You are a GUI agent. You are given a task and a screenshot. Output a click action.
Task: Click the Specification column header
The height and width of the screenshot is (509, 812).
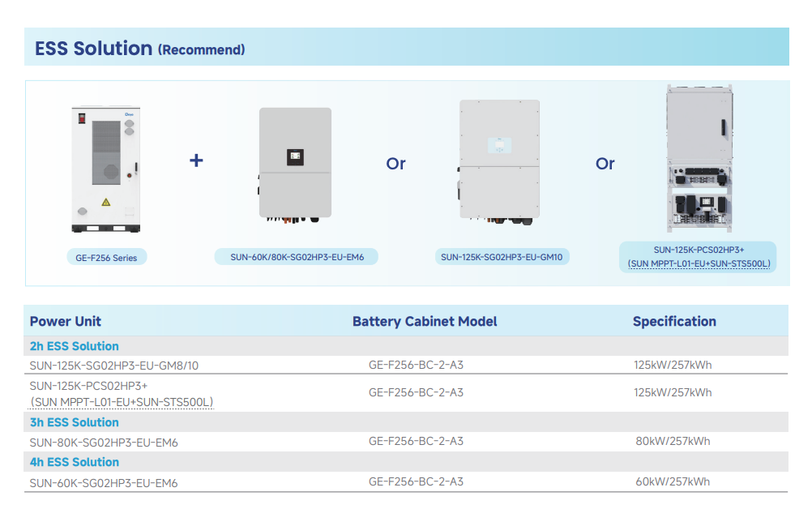click(674, 322)
